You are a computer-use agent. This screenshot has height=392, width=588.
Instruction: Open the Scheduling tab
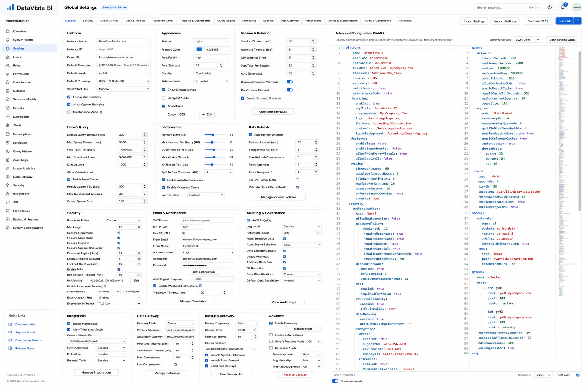point(249,21)
